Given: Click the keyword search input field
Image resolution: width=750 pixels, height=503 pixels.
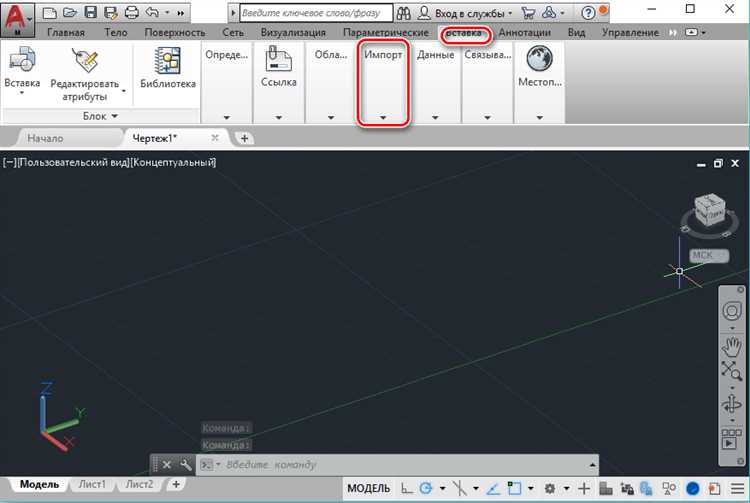Looking at the screenshot, I should [x=316, y=13].
